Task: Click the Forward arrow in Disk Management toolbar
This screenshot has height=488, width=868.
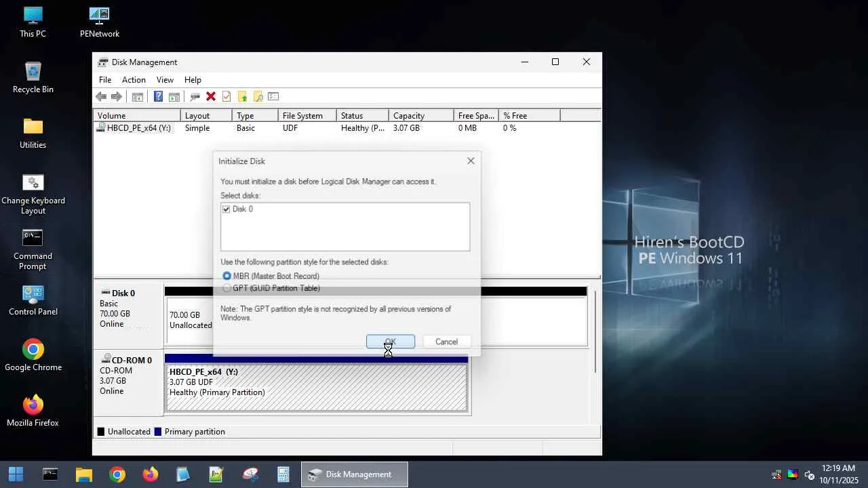Action: [x=117, y=97]
